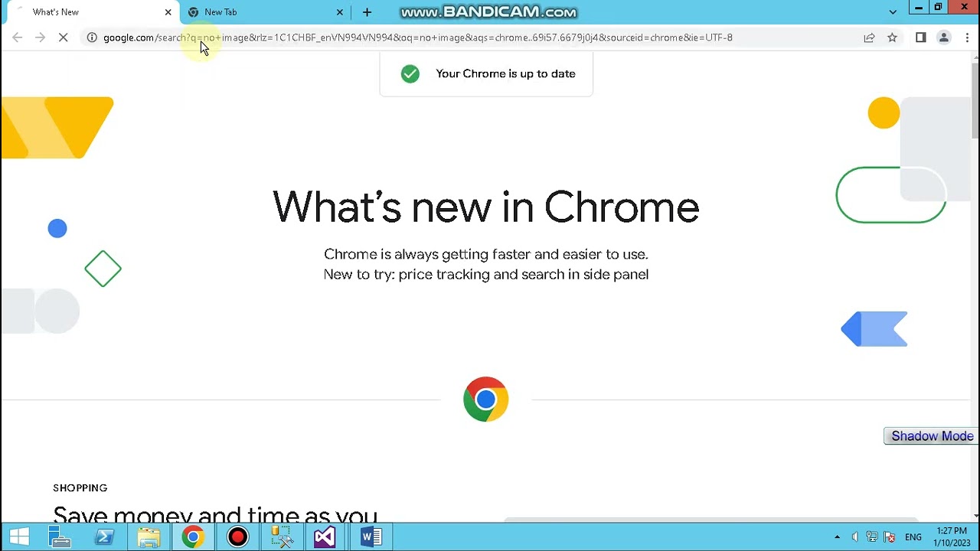Click the SHOPPING section label
This screenshot has width=980, height=551.
pos(80,488)
